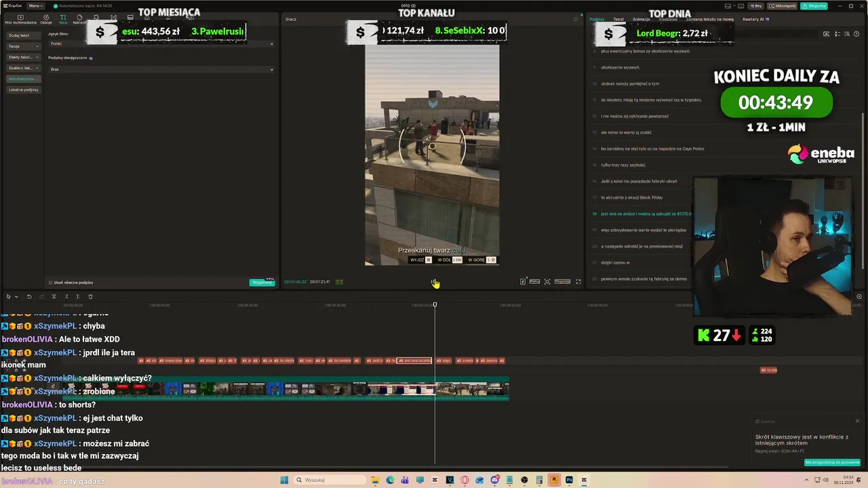Close the keyboard shortcut conflict notification

click(857, 421)
